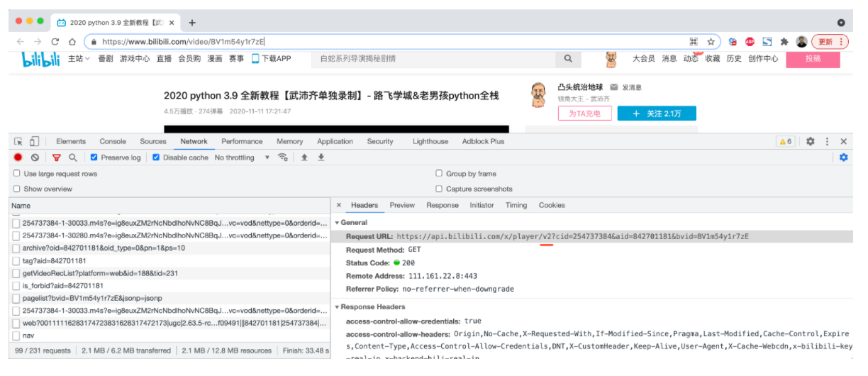This screenshot has width=868, height=376.
Task: Select the getVideoRecList?platform=web request row
Action: [x=169, y=273]
